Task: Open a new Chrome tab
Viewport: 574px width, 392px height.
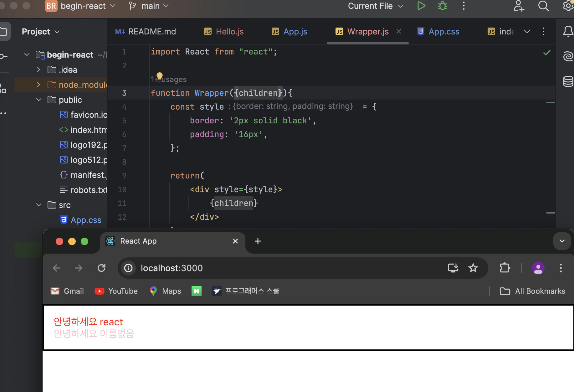Action: point(258,241)
